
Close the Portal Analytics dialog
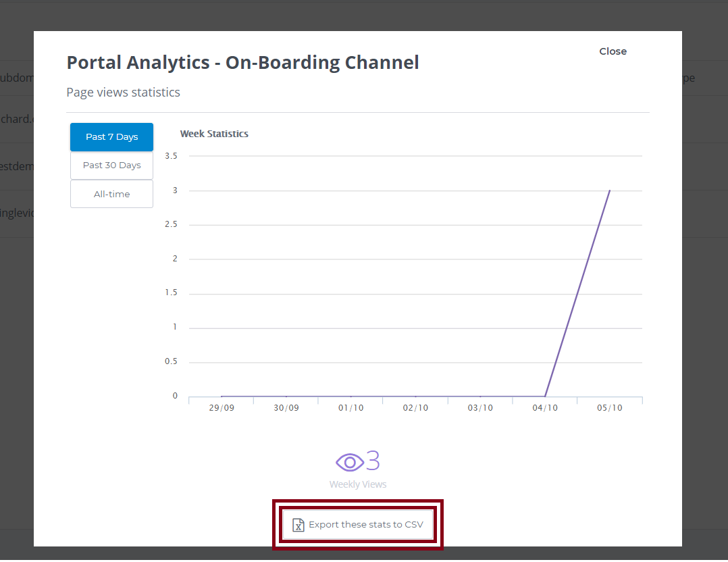click(x=613, y=51)
